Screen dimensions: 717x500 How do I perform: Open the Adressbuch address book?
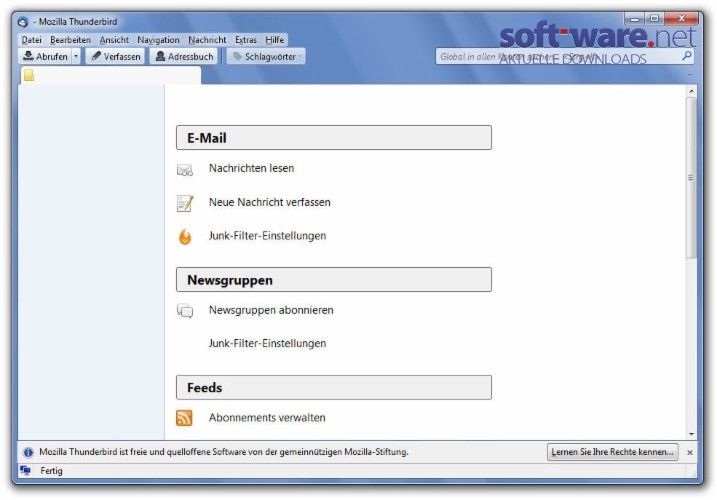pos(184,56)
